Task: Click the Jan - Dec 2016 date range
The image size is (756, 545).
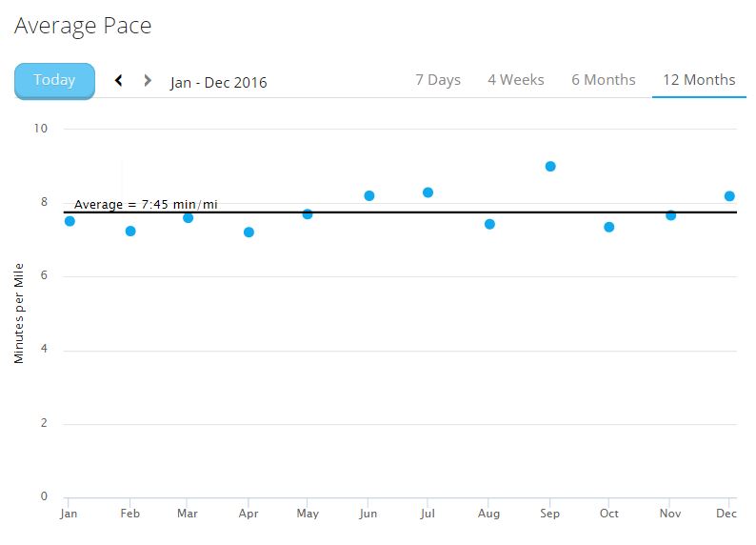Action: [x=219, y=83]
